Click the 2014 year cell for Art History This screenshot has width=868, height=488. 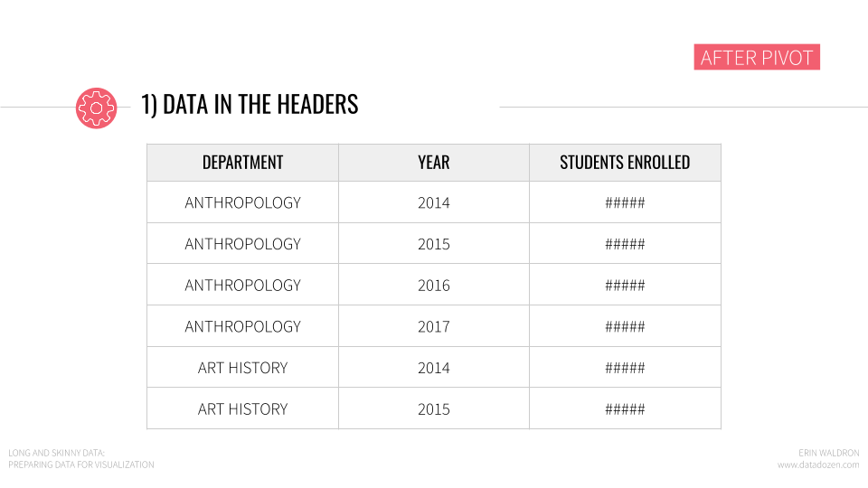click(x=434, y=368)
